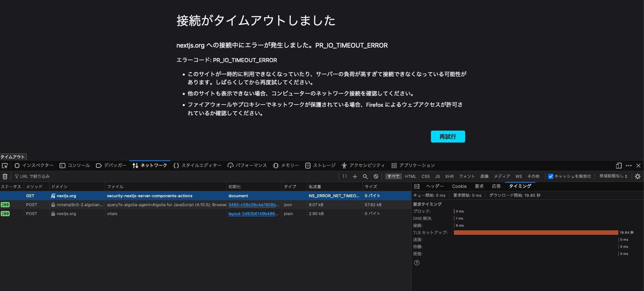This screenshot has width=644, height=291.
Task: Switch to the アクセシビリティ tab
Action: pyautogui.click(x=363, y=166)
